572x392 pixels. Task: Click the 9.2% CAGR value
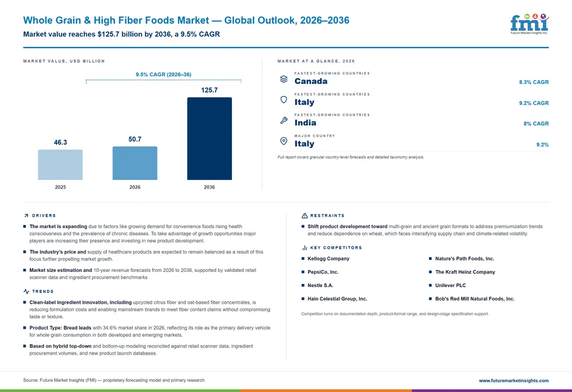[534, 103]
